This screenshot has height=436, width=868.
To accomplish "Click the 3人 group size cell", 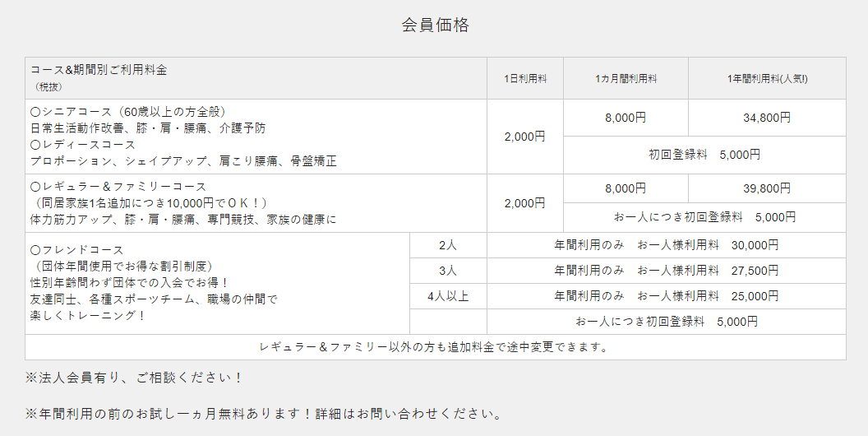I will coord(449,271).
